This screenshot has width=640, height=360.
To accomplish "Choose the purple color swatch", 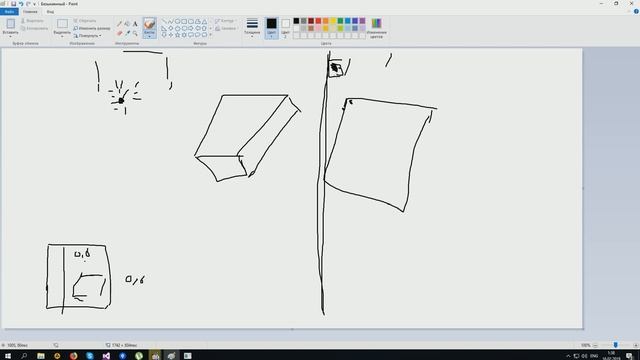I will pyautogui.click(x=362, y=21).
